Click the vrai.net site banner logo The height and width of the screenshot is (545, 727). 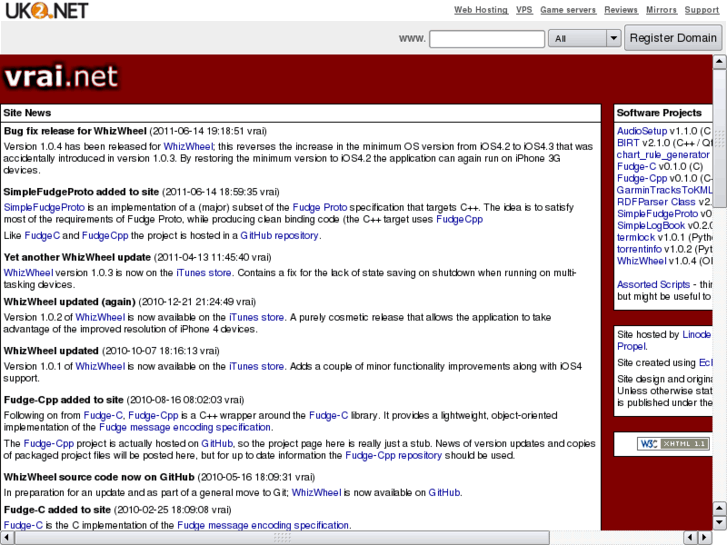[61, 76]
